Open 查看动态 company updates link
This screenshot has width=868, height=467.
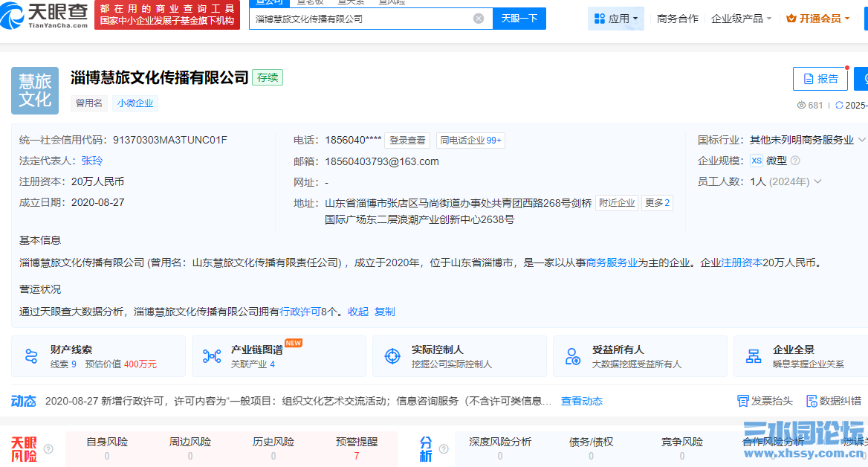581,401
